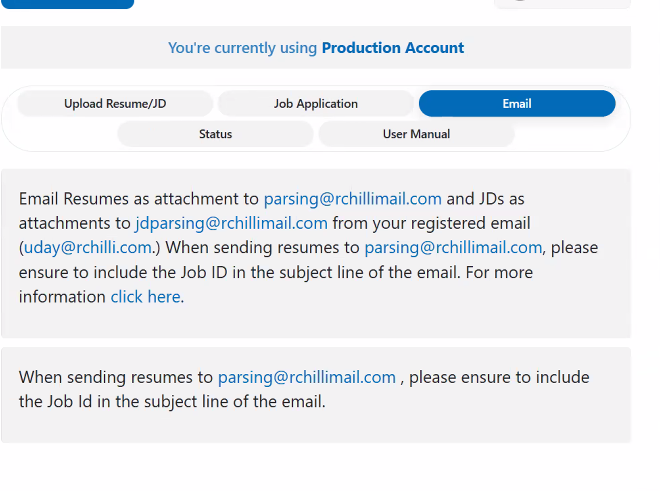Viewport: 660px width, 491px height.
Task: Click the uday@rchilli.com registered email link
Action: [x=87, y=247]
